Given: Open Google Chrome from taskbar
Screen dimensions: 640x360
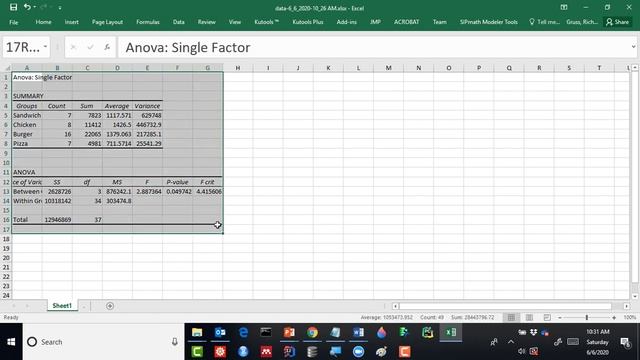Looking at the screenshot, I should click(313, 333).
